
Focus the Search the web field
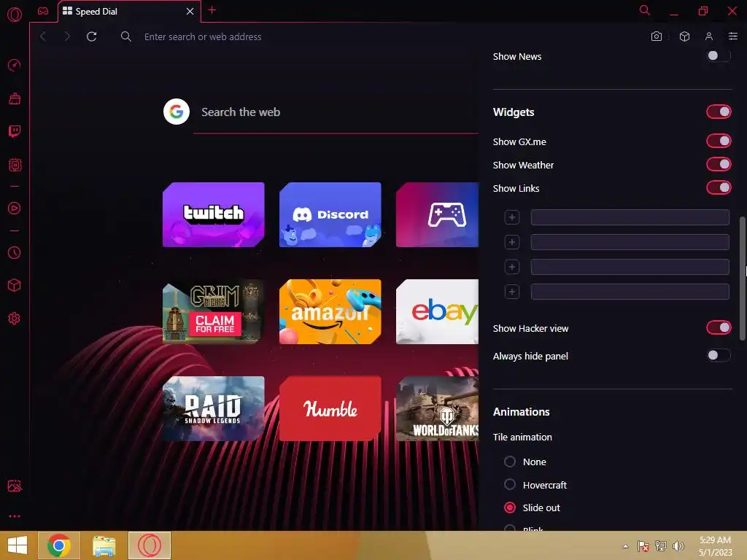336,112
